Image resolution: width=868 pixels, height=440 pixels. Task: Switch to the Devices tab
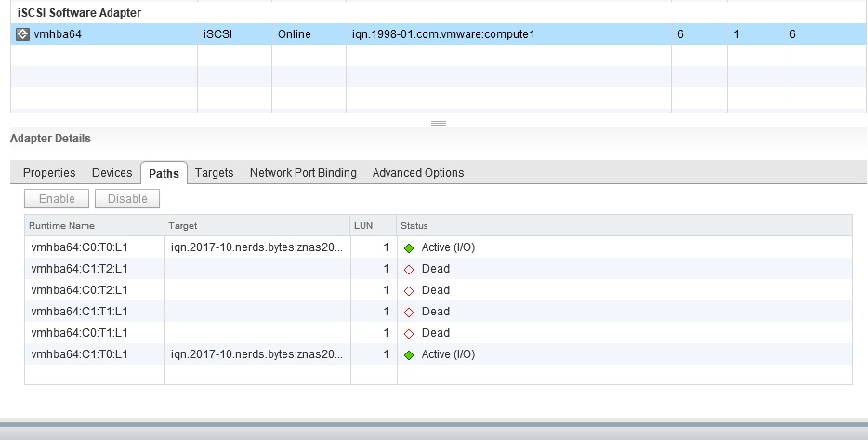point(112,173)
